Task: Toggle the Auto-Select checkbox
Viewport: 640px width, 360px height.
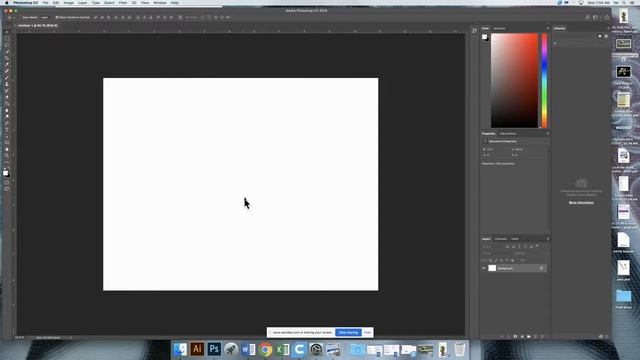Action: [20, 18]
